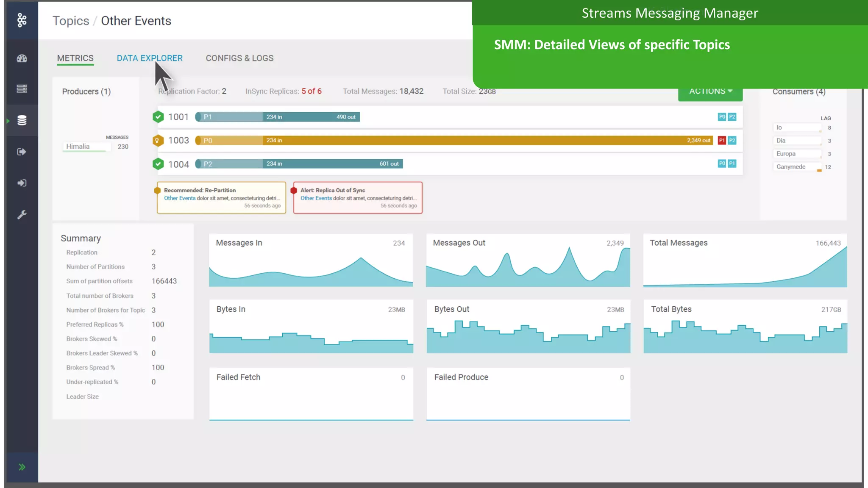Viewport: 868px width, 488px height.
Task: Click orange hexagon on Re-Partition recommendation
Action: pyautogui.click(x=157, y=190)
